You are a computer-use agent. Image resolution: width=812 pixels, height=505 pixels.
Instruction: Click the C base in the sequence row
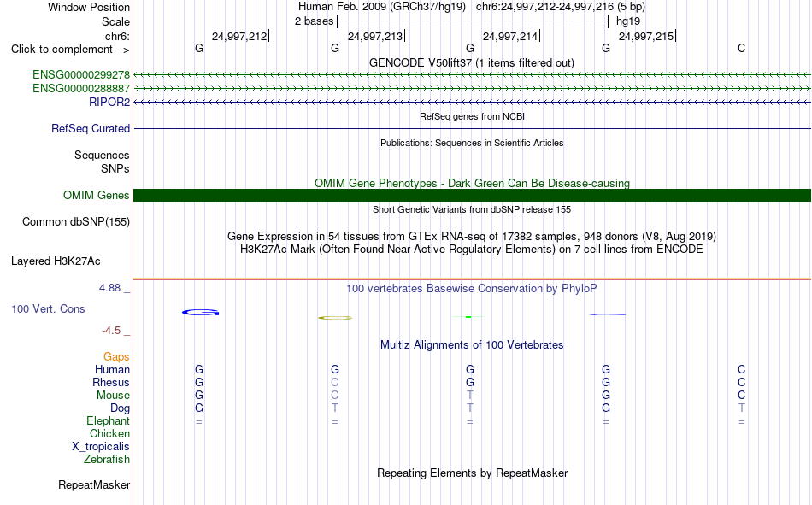coord(742,48)
